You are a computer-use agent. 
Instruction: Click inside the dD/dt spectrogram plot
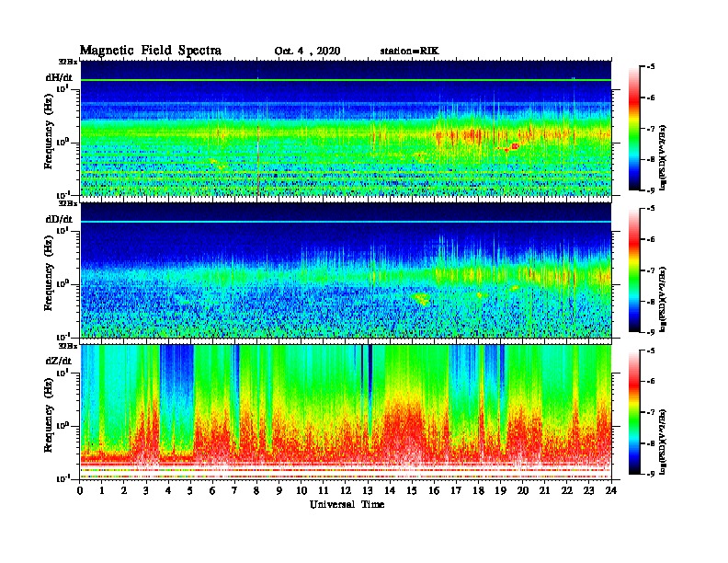(x=346, y=270)
